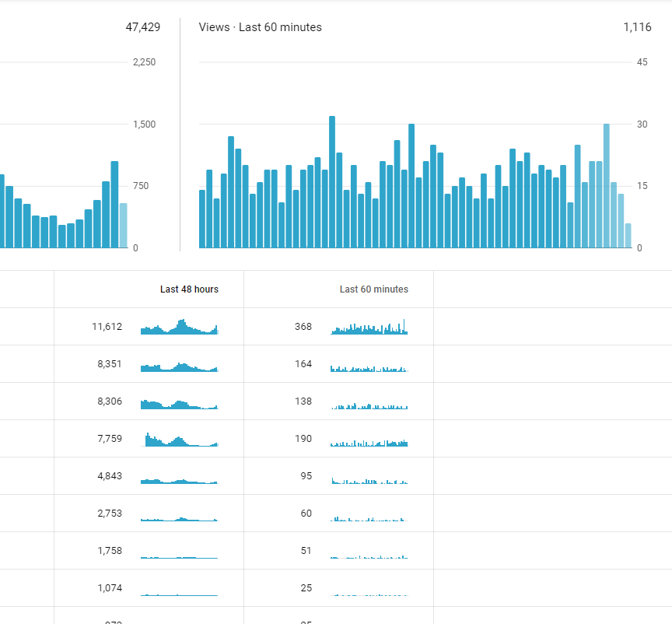Click the light-blue last bar in 48-hour chart
Viewport: 672px width, 624px height.
124,226
